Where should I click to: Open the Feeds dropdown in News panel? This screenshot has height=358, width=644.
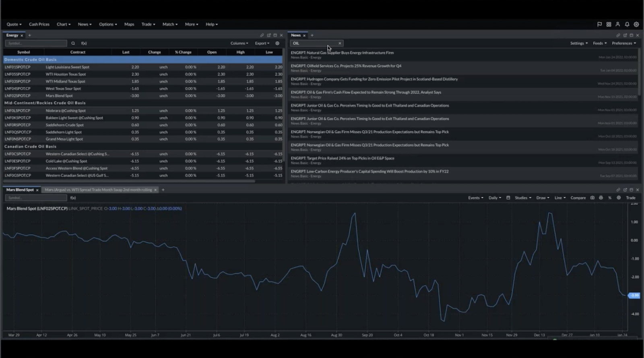click(600, 43)
